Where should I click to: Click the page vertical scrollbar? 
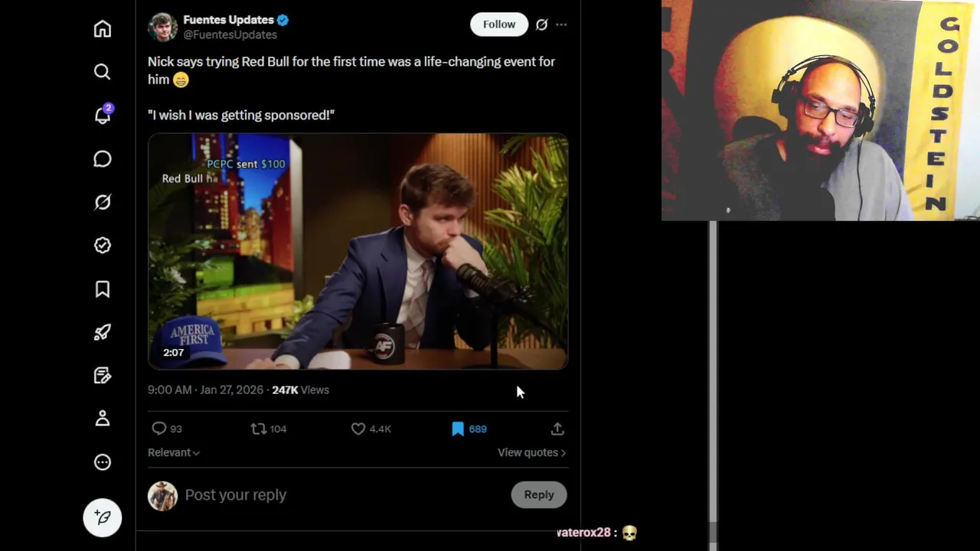pyautogui.click(x=713, y=367)
